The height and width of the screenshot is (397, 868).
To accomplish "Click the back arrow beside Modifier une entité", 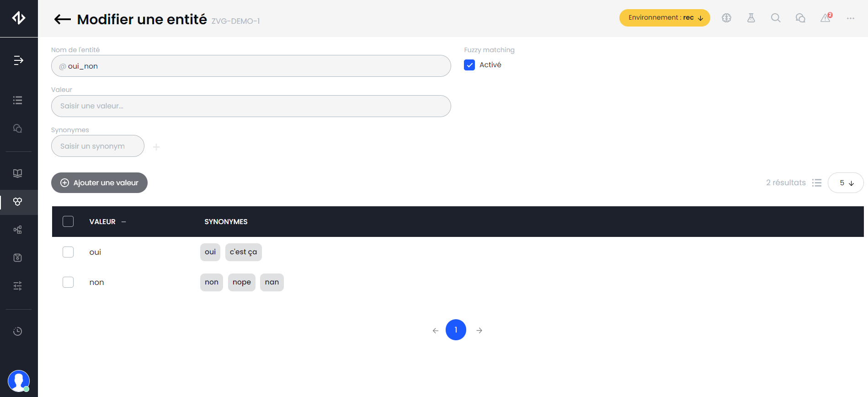I will click(x=63, y=19).
